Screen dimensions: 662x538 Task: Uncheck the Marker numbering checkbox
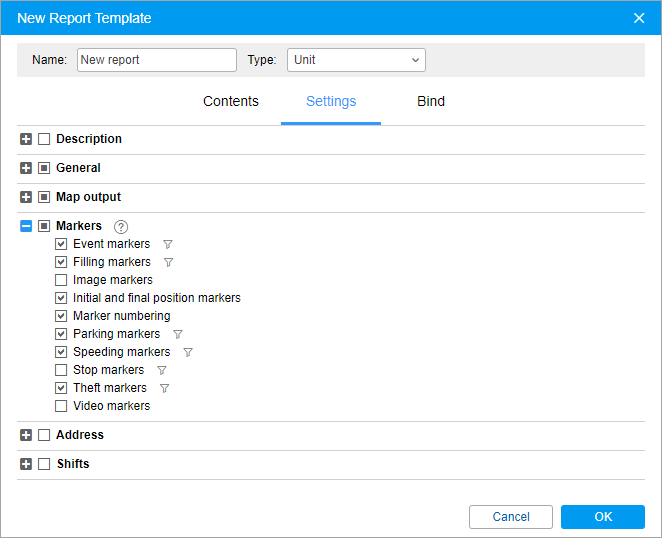[x=62, y=316]
